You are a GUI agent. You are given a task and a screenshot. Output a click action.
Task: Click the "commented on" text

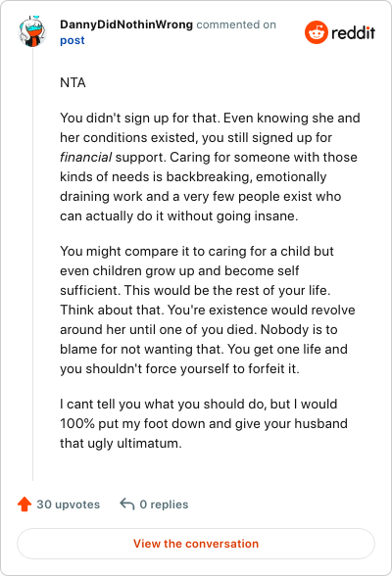[236, 24]
